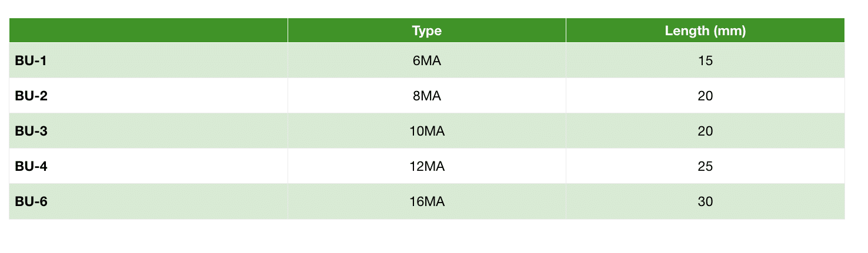
Task: Click the length 15 cell
Action: click(x=705, y=60)
